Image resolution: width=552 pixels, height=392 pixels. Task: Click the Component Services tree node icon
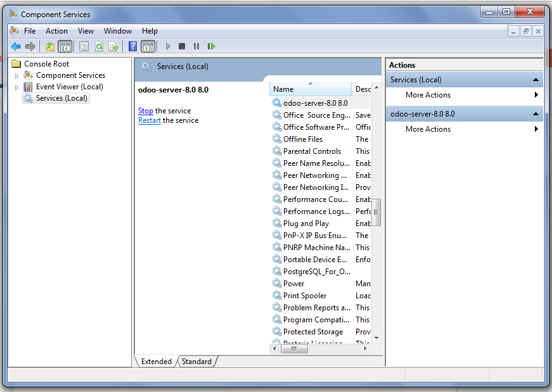28,75
